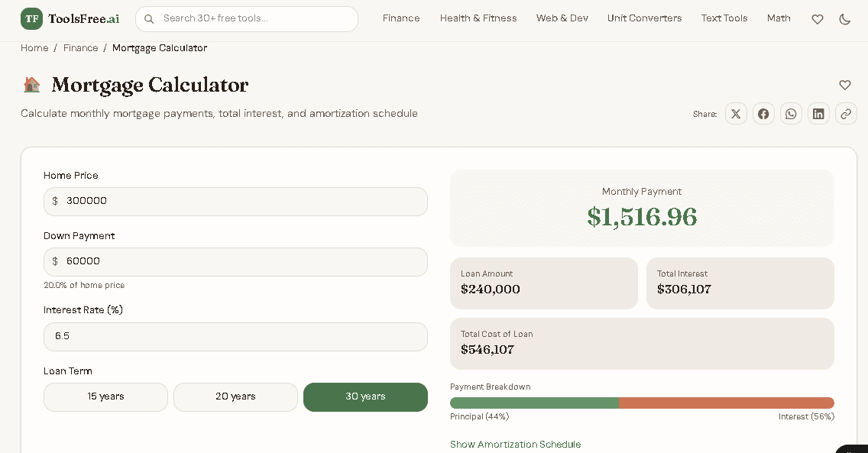868x453 pixels.
Task: Pick the 30 years loan term
Action: tap(365, 397)
